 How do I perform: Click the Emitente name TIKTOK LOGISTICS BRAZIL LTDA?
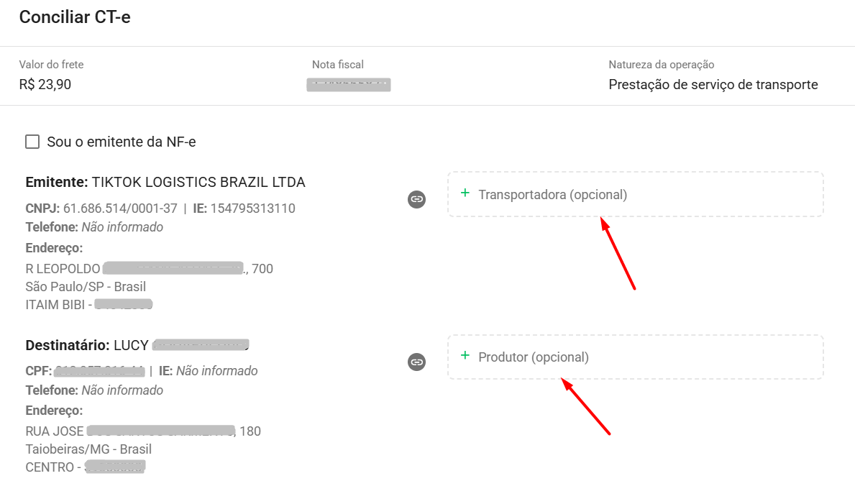coord(198,182)
